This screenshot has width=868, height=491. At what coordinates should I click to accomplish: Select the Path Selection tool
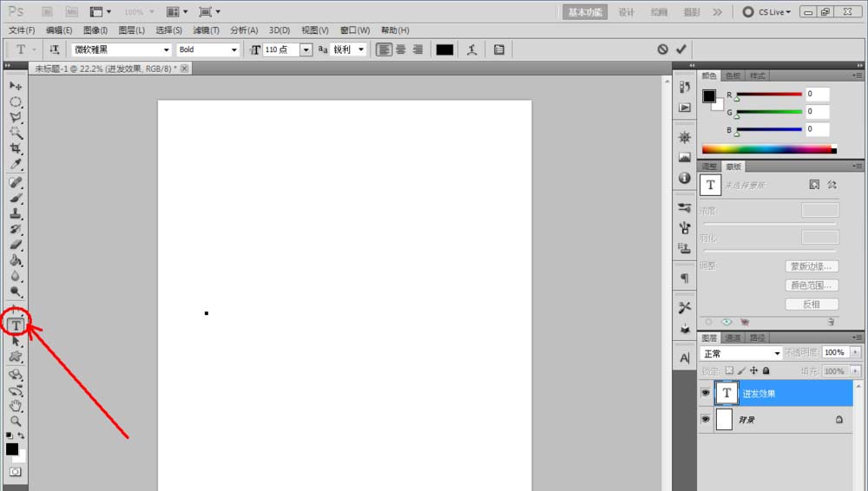pyautogui.click(x=16, y=341)
